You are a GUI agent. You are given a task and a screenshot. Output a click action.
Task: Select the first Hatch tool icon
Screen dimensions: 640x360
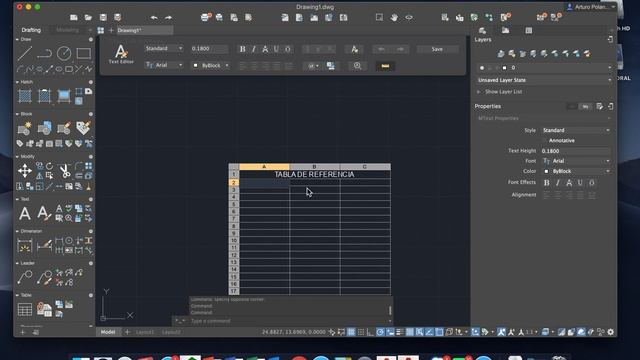click(25, 96)
